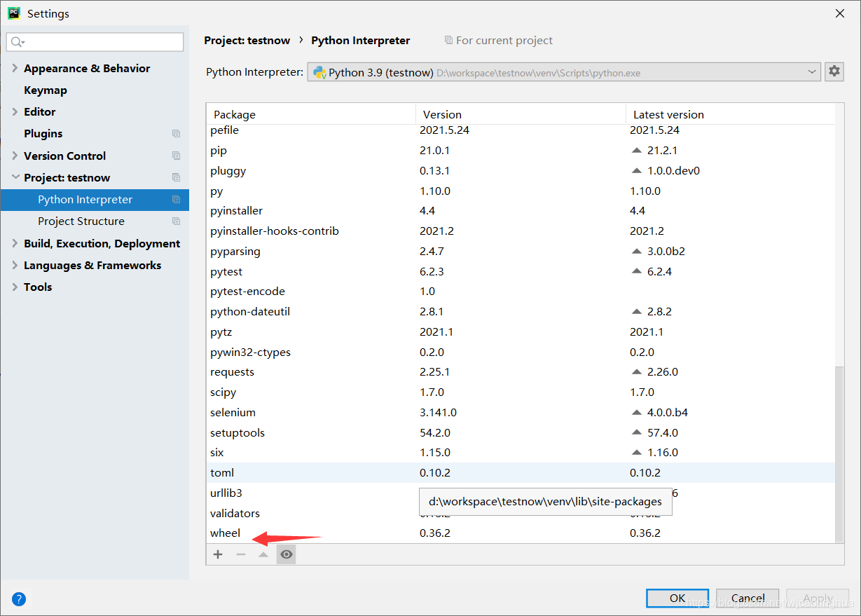Viewport: 861px width, 616px height.
Task: Click the upgrade arrow beside pip 21.2.1
Action: point(636,151)
